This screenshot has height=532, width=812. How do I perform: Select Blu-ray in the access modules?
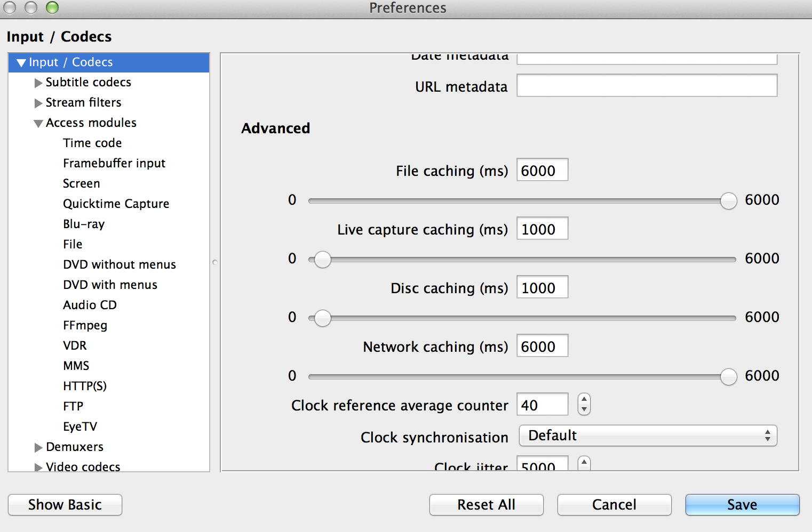coord(84,224)
